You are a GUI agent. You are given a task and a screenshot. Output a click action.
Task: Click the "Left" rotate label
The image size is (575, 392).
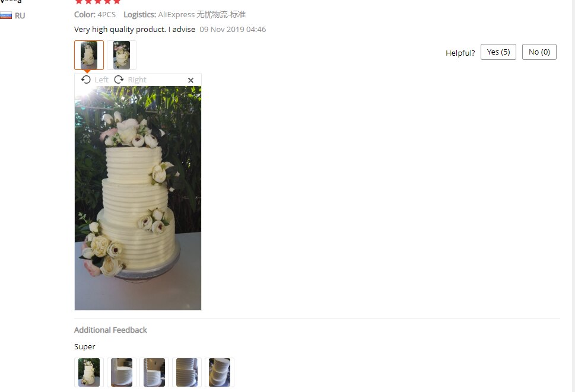pyautogui.click(x=101, y=80)
